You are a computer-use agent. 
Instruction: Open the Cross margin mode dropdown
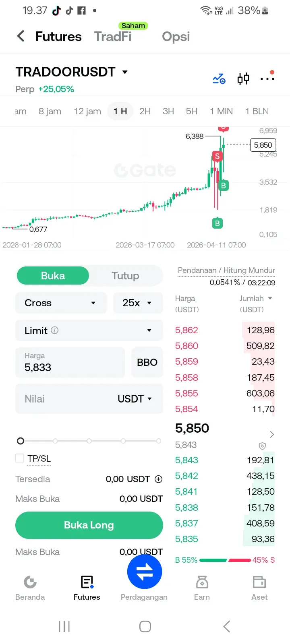pyautogui.click(x=61, y=303)
